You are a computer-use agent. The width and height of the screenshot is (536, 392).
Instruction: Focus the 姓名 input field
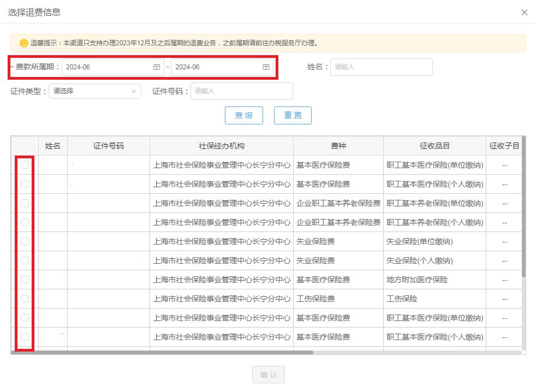click(381, 67)
